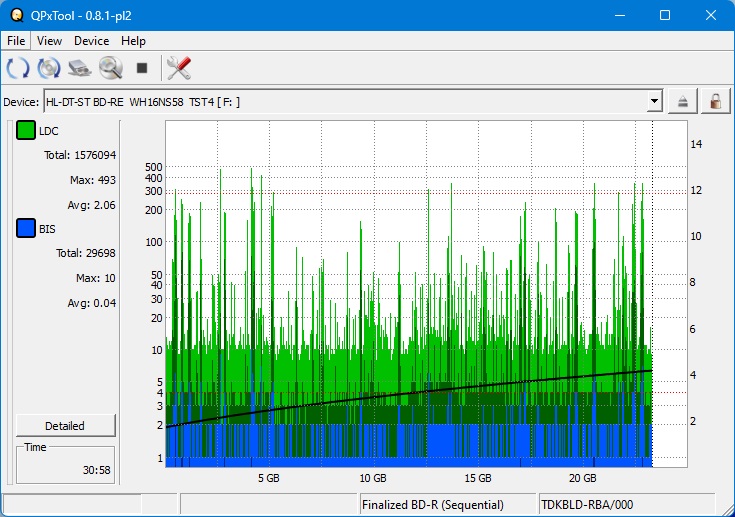Click the Device: label
This screenshot has width=735, height=517.
click(21, 102)
